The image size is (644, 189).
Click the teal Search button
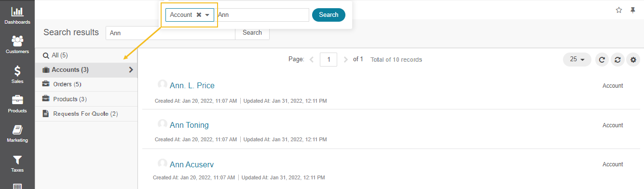329,15
